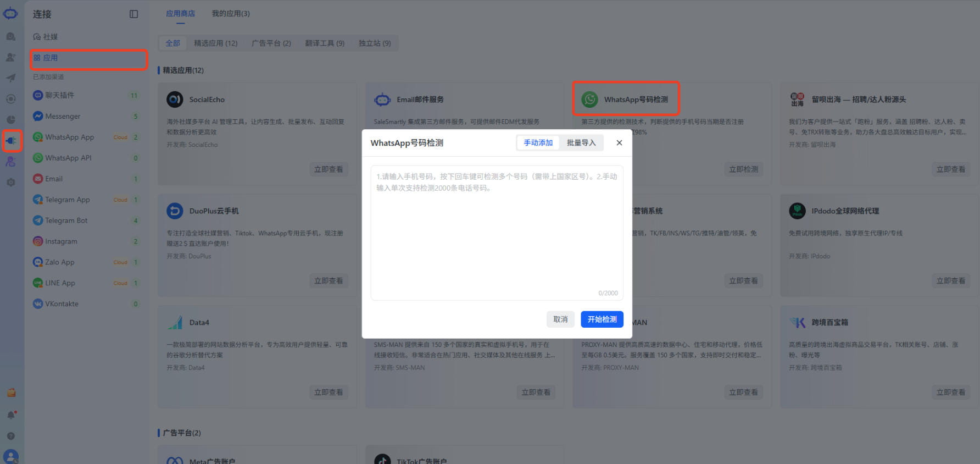Open the Zalo App channel
Screen dimensions: 980x464
[x=87, y=262]
